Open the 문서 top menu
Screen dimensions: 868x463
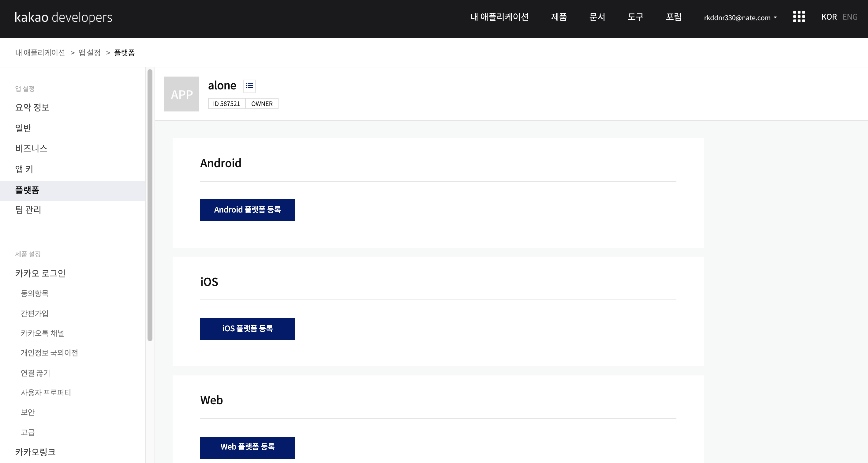tap(597, 17)
